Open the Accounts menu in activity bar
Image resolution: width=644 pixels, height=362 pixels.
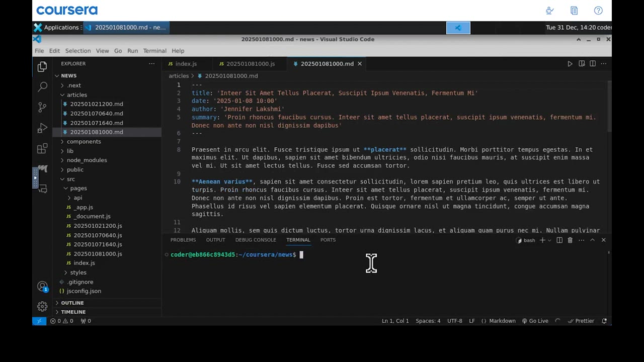coord(42,287)
